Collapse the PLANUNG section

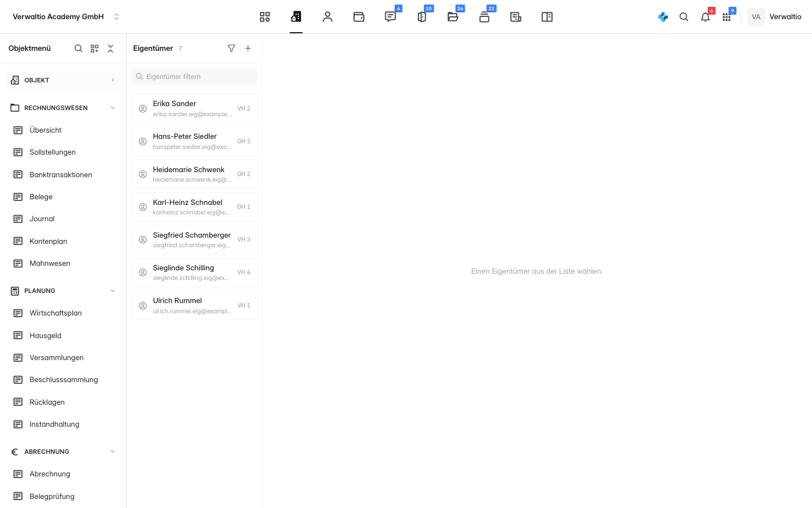tap(113, 291)
